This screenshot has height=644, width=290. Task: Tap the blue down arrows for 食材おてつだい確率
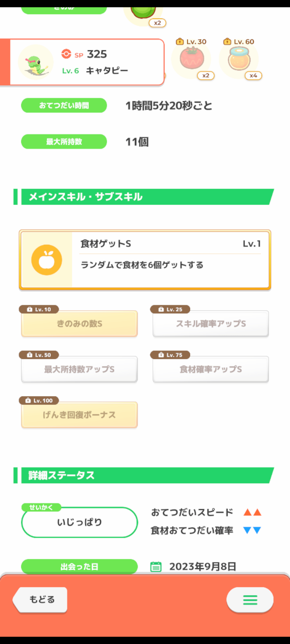point(252,530)
